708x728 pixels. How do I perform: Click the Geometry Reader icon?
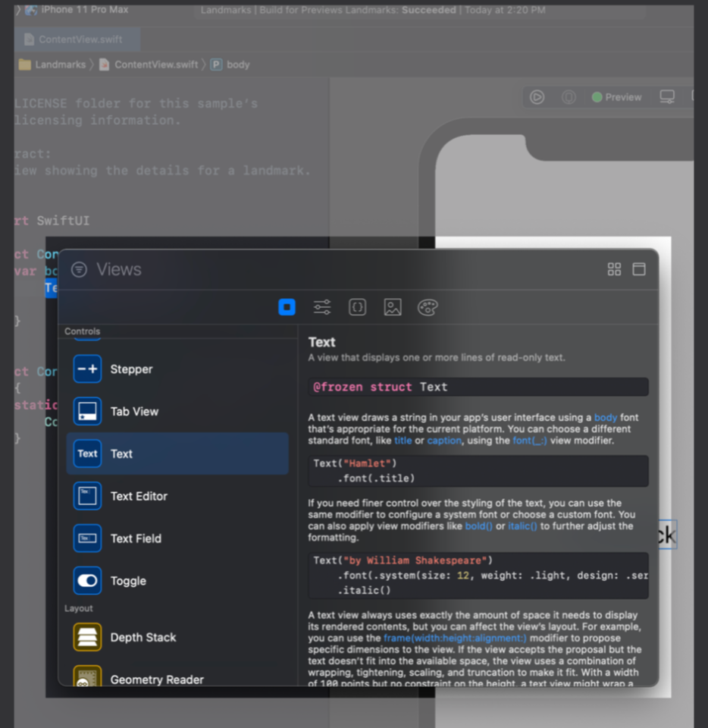[x=87, y=676]
